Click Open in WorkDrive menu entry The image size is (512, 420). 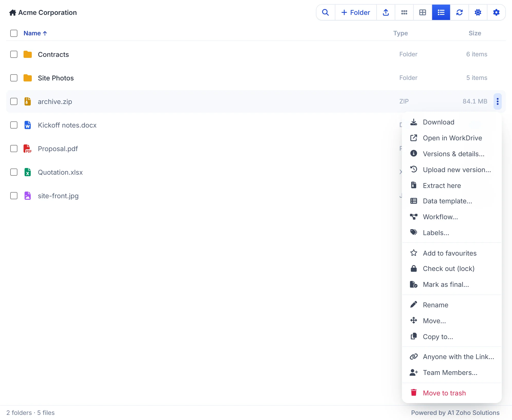(452, 138)
